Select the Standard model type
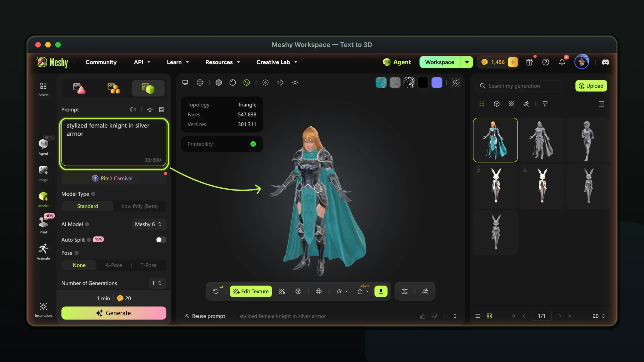The height and width of the screenshot is (362, 644). coord(87,206)
